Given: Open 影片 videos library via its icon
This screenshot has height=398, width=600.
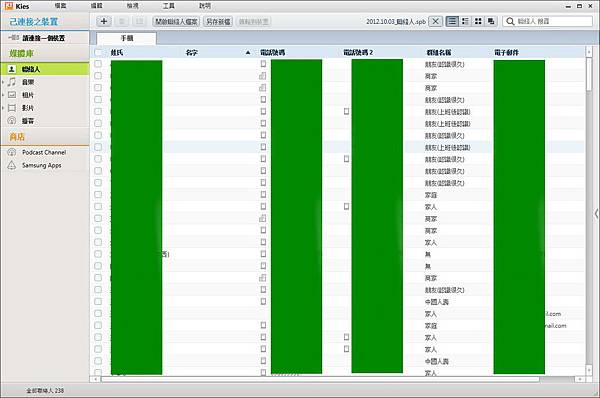Looking at the screenshot, I should pyautogui.click(x=12, y=108).
